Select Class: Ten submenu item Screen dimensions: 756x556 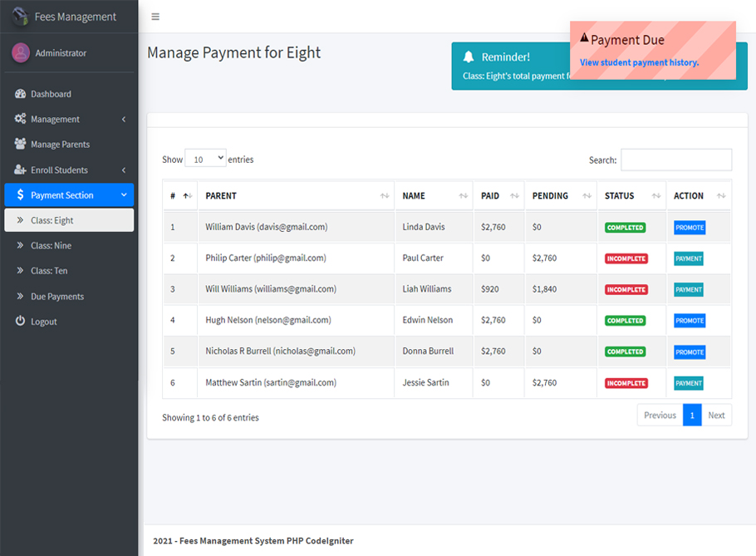tap(69, 271)
